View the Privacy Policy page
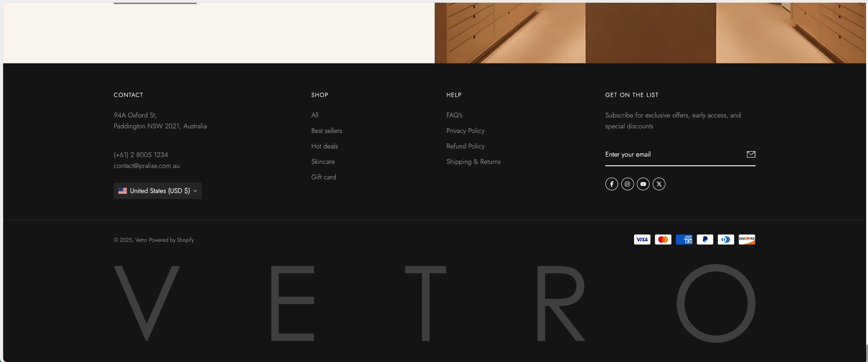This screenshot has width=868, height=362. 465,131
